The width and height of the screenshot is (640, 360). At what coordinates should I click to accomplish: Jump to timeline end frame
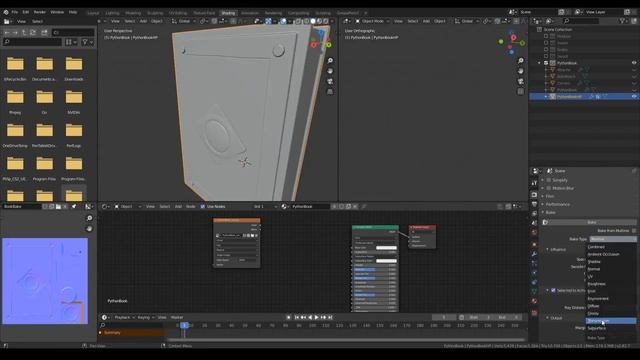click(330, 317)
